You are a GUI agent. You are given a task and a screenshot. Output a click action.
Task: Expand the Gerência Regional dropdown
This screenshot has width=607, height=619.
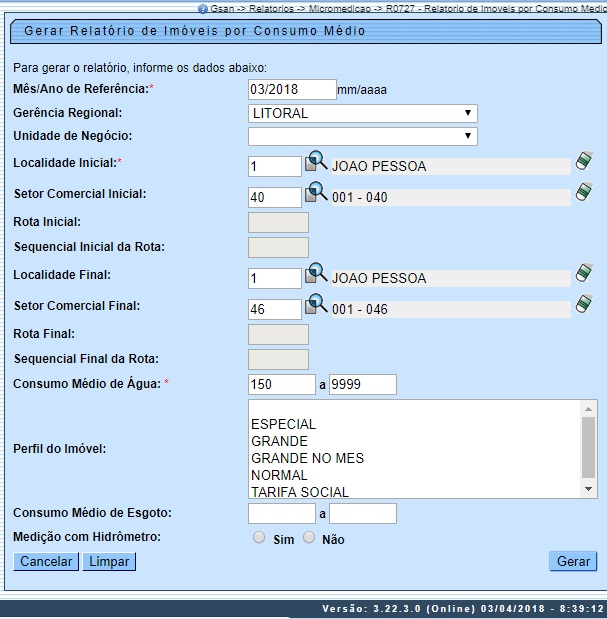[x=362, y=113]
